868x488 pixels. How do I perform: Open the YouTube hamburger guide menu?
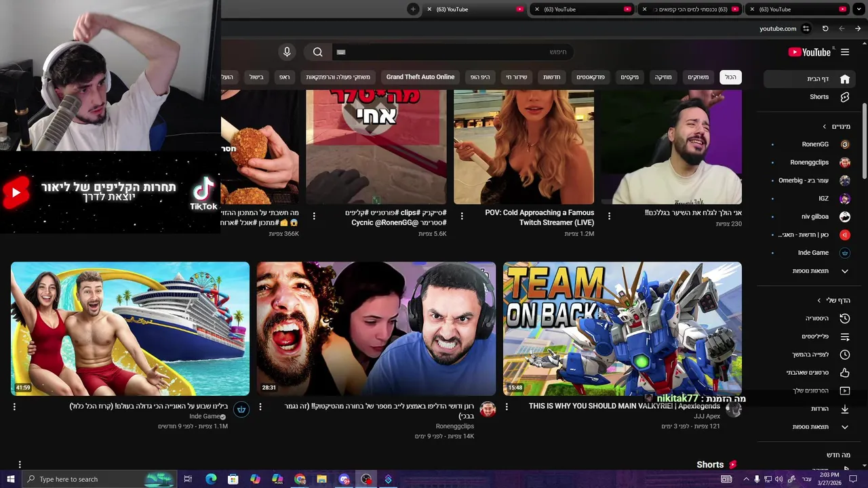pyautogui.click(x=845, y=52)
